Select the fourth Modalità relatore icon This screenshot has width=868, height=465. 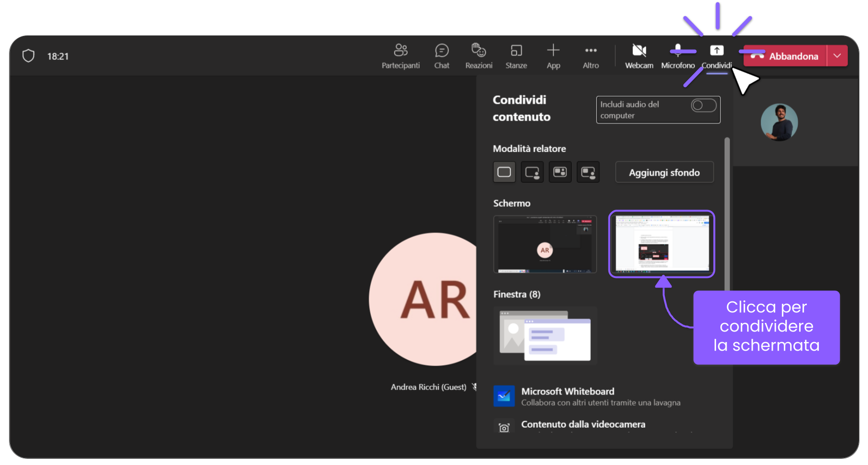(x=588, y=172)
